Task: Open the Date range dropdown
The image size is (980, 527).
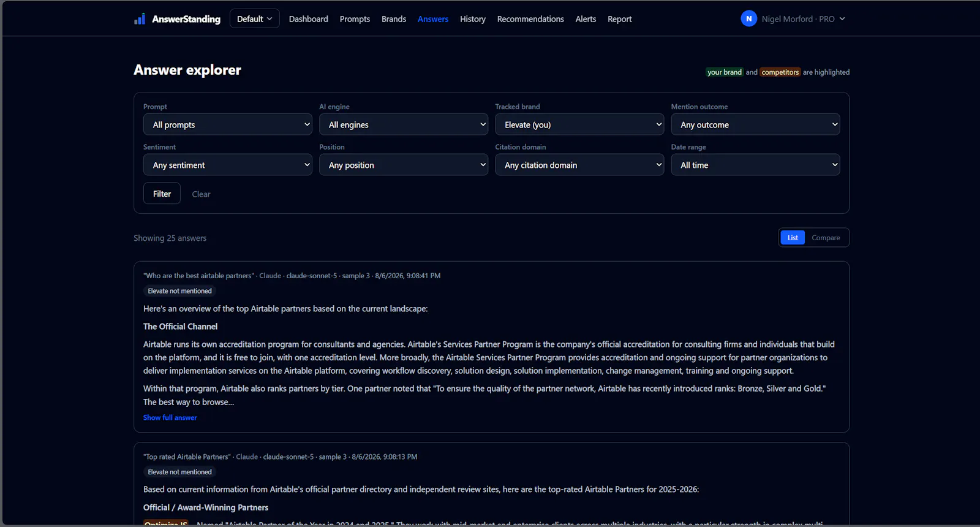Action: point(755,165)
